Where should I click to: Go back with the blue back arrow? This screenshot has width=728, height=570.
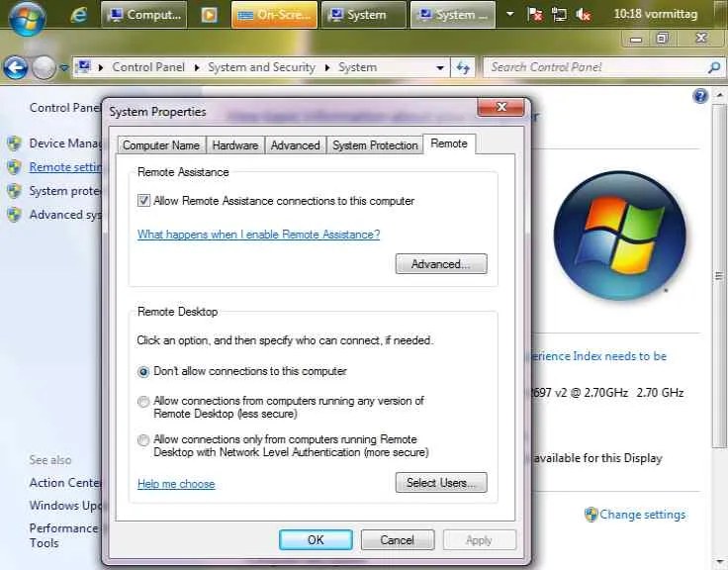click(16, 68)
